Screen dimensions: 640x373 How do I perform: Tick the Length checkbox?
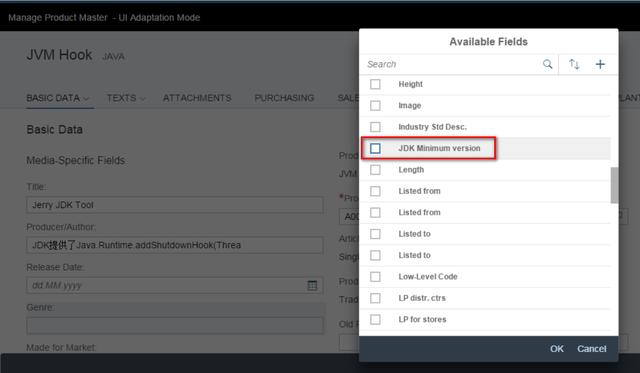click(x=375, y=170)
